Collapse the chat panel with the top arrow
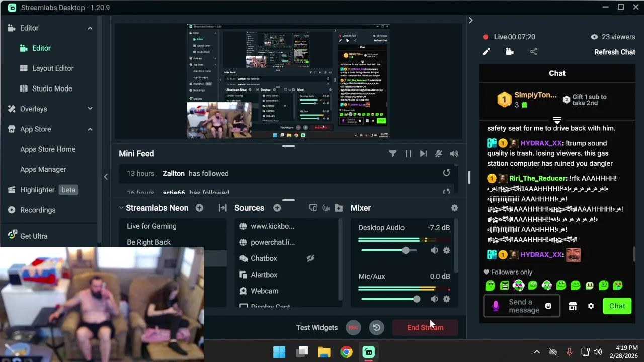Screen dimensions: 644x362 (470, 20)
